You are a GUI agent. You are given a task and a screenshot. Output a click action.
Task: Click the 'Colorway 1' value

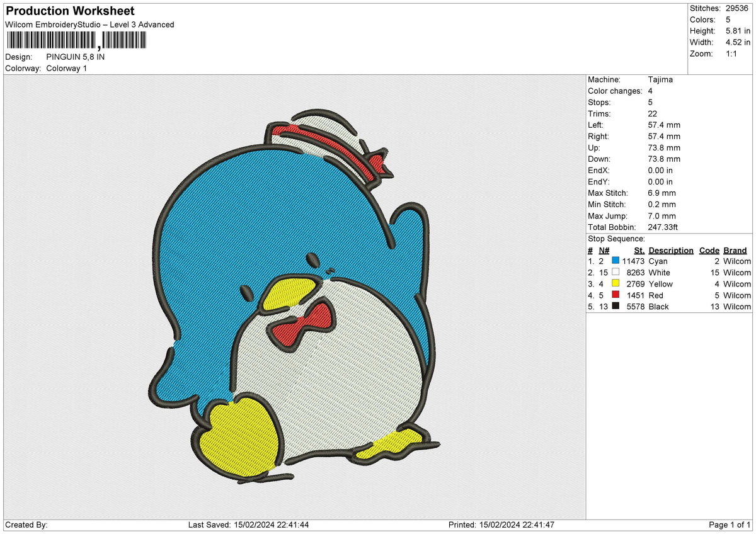click(x=67, y=68)
